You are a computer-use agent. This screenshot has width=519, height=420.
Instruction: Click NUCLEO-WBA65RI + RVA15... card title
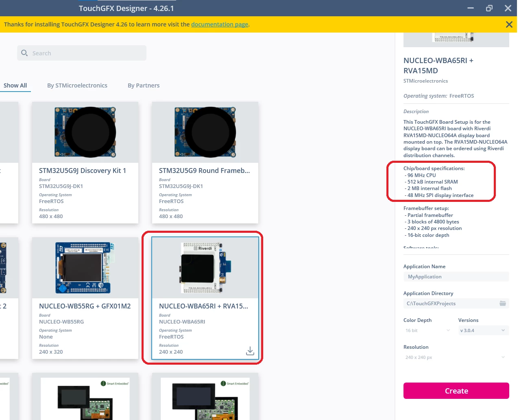(203, 306)
